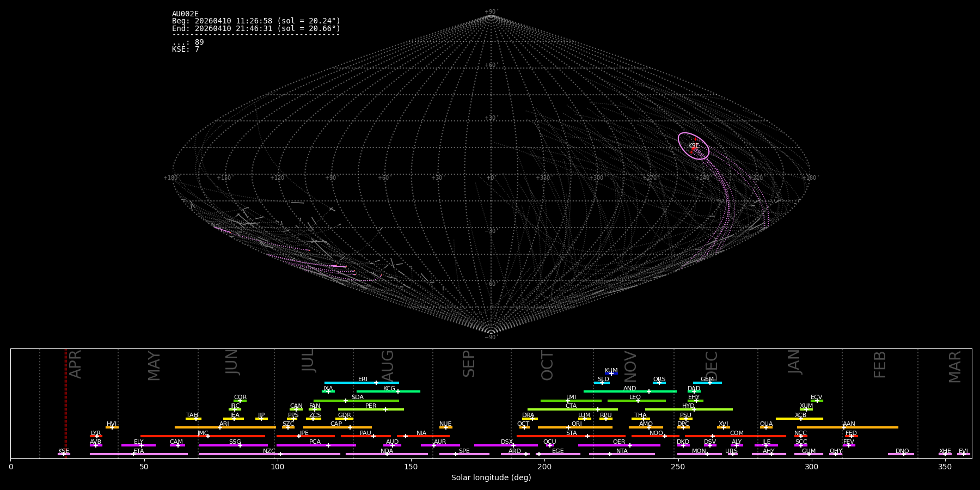Click the FEB month label
980x490 pixels.
[x=880, y=365]
